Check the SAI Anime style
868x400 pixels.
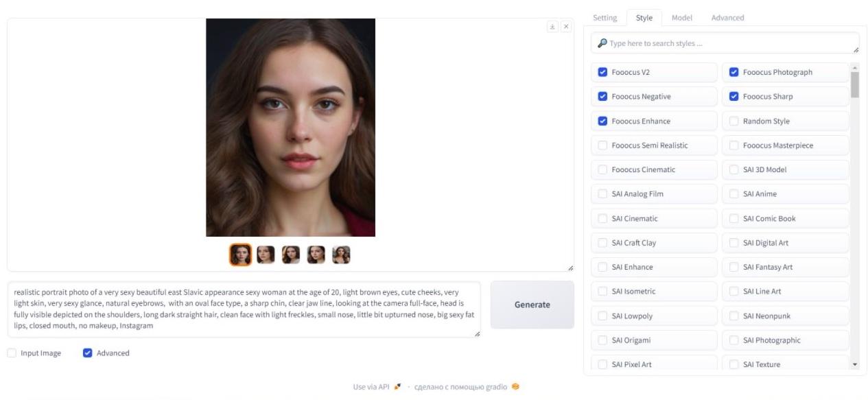pos(734,194)
